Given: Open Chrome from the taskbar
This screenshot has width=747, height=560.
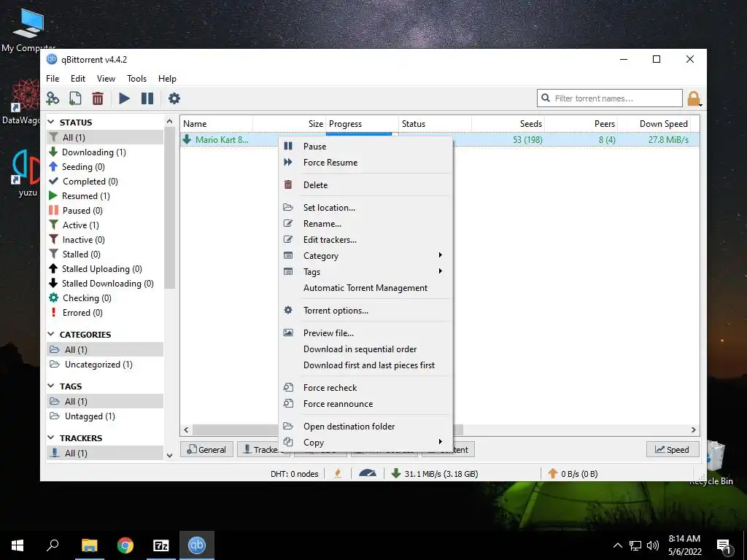Looking at the screenshot, I should coord(125,545).
